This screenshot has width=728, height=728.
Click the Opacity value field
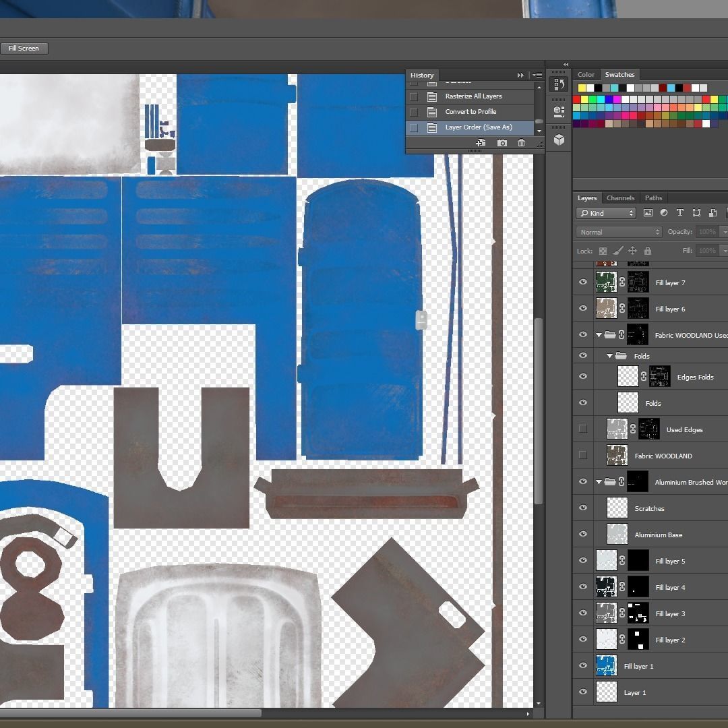coord(707,232)
